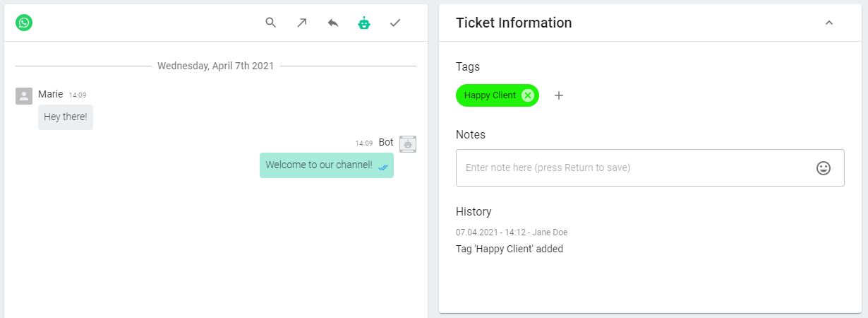Click the history entry 'Tag Happy Client added'
This screenshot has width=868, height=318.
coord(510,249)
